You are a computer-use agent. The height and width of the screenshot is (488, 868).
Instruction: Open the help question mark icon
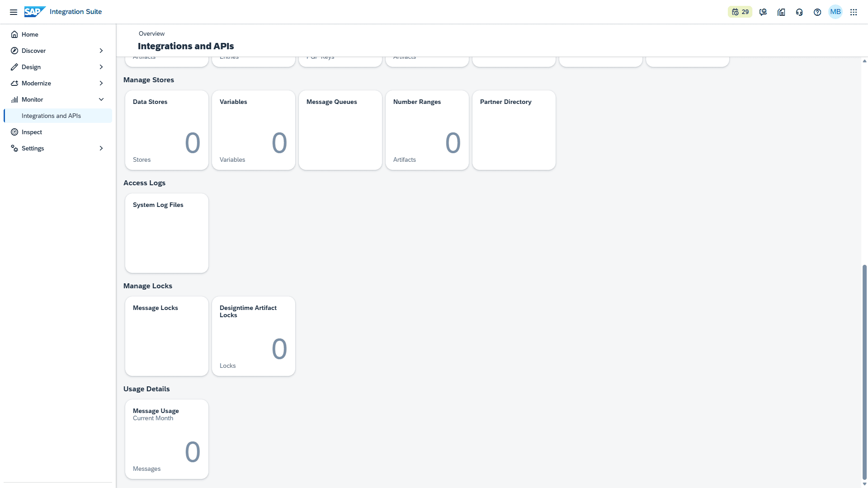click(817, 12)
